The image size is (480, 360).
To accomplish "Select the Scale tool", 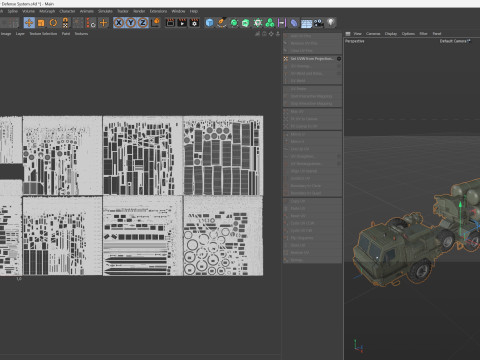I will click(41, 23).
